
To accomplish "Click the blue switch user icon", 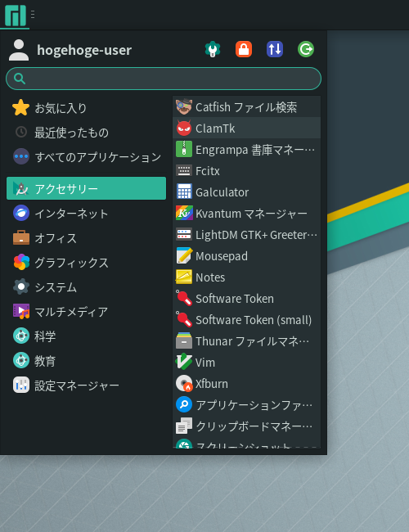I will [275, 50].
